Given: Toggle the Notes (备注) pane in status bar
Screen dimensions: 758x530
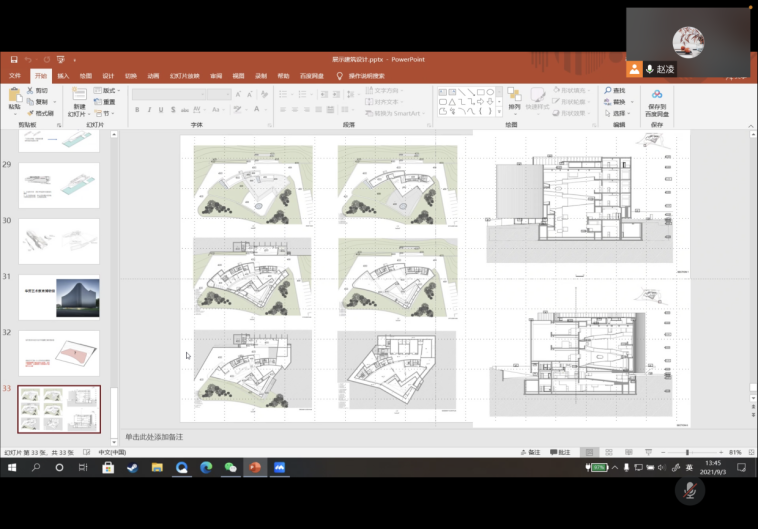Looking at the screenshot, I should pyautogui.click(x=531, y=452).
